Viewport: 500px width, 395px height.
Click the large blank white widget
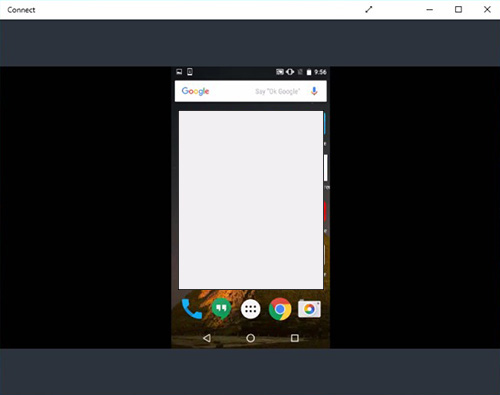[251, 200]
